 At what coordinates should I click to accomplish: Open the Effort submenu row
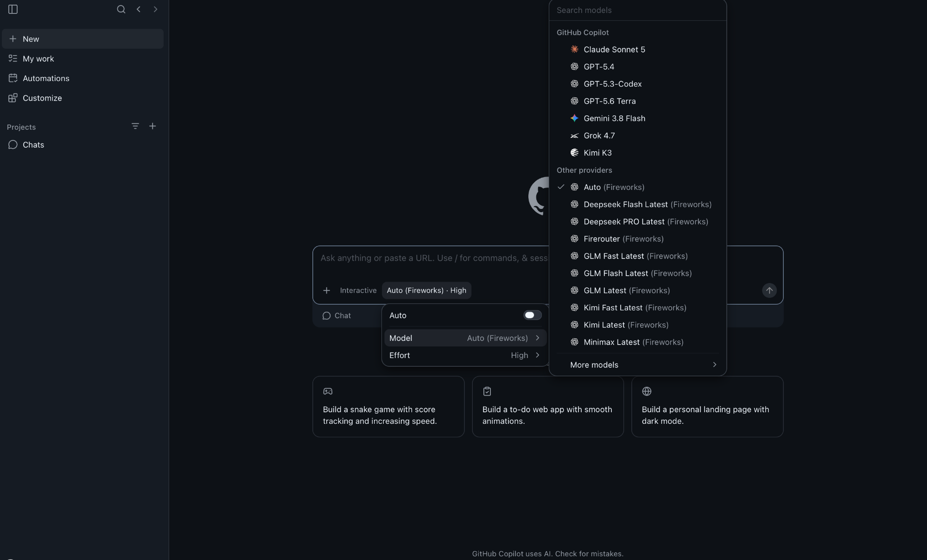pos(465,355)
